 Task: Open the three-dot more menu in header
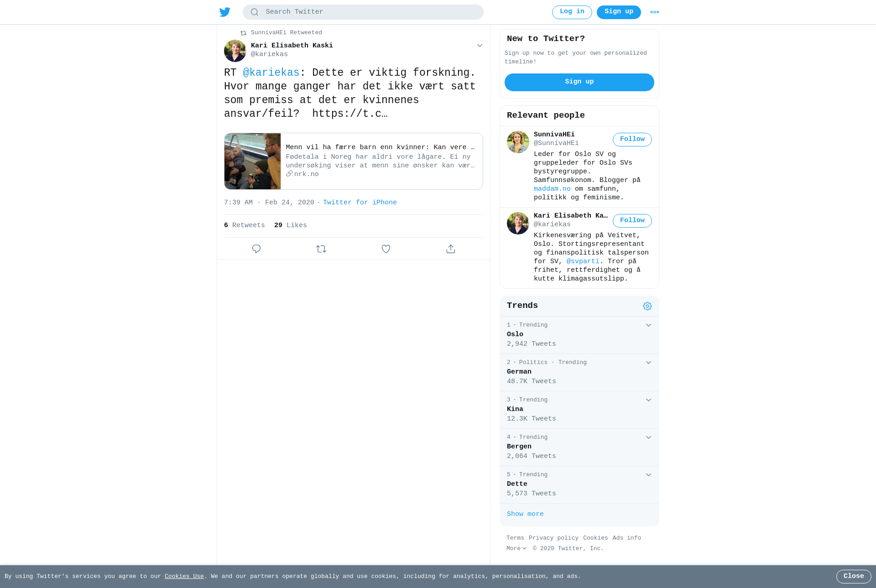tap(654, 12)
